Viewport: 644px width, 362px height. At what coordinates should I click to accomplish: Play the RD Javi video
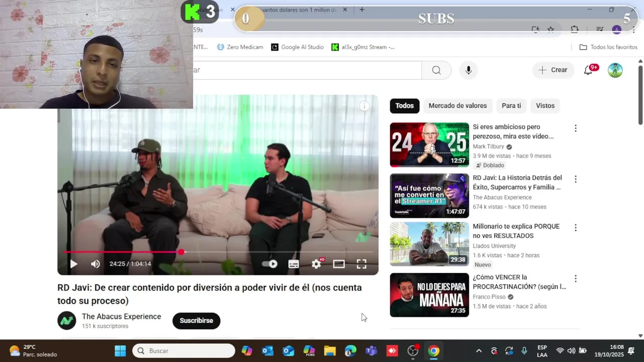tap(73, 264)
